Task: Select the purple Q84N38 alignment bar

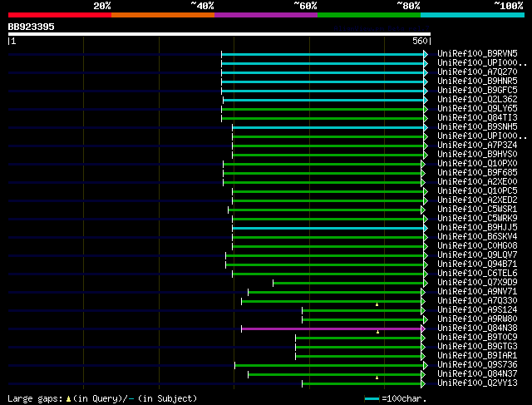Action: tap(332, 328)
